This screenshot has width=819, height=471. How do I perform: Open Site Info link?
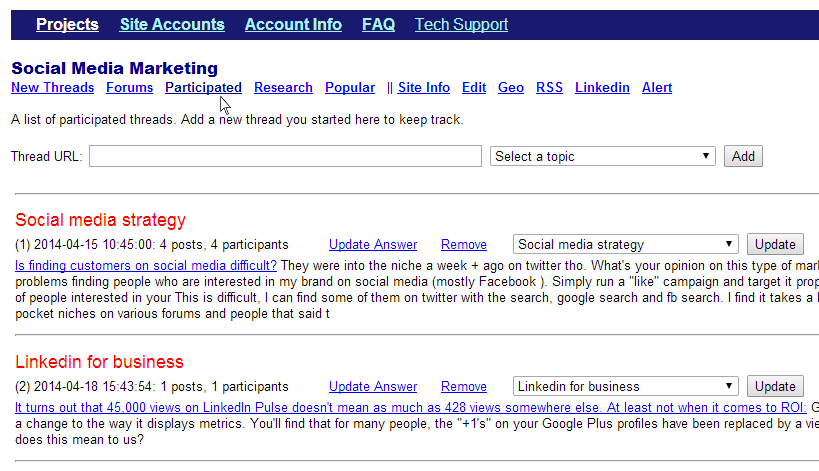click(424, 88)
